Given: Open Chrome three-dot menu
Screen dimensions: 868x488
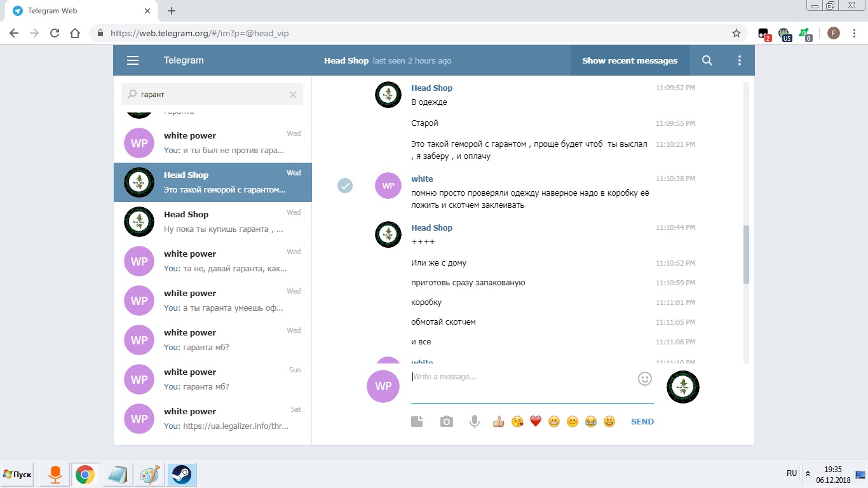Looking at the screenshot, I should tap(855, 33).
